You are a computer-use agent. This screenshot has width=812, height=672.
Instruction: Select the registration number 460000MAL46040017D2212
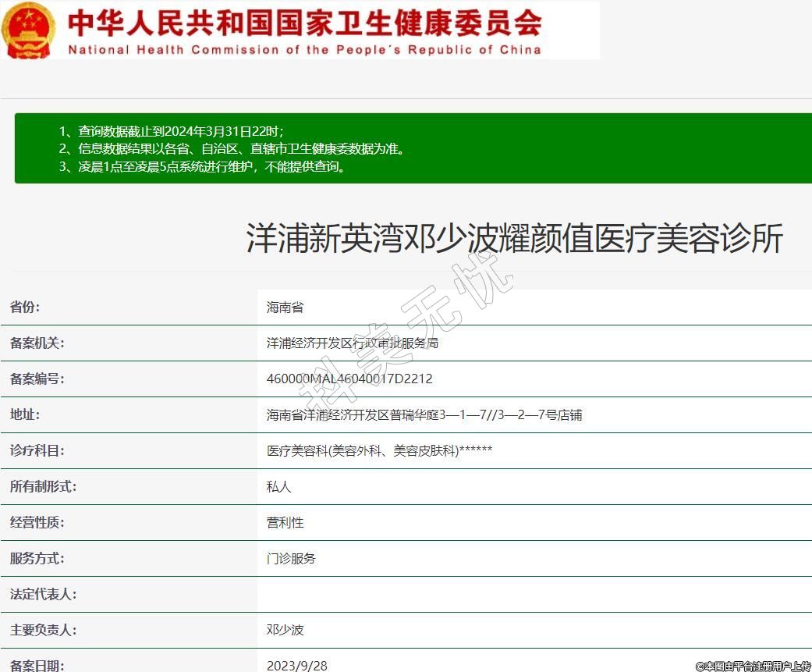point(349,379)
